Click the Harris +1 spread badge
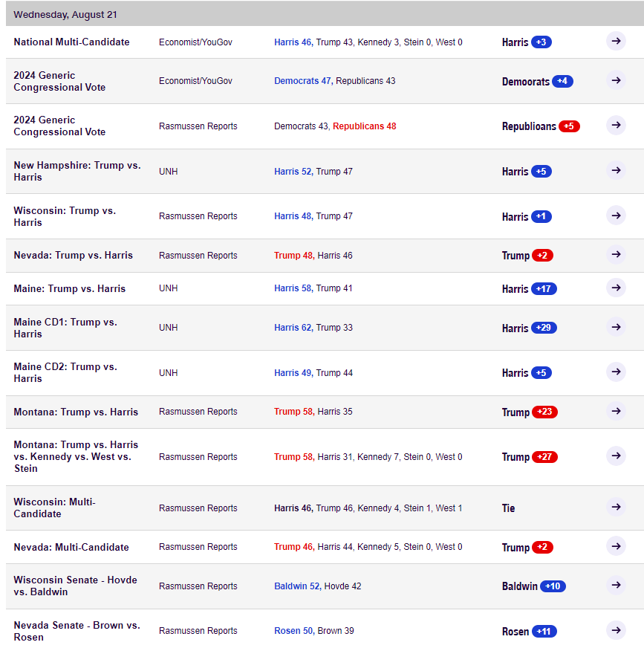Screen dimensions: 644x648 [541, 216]
